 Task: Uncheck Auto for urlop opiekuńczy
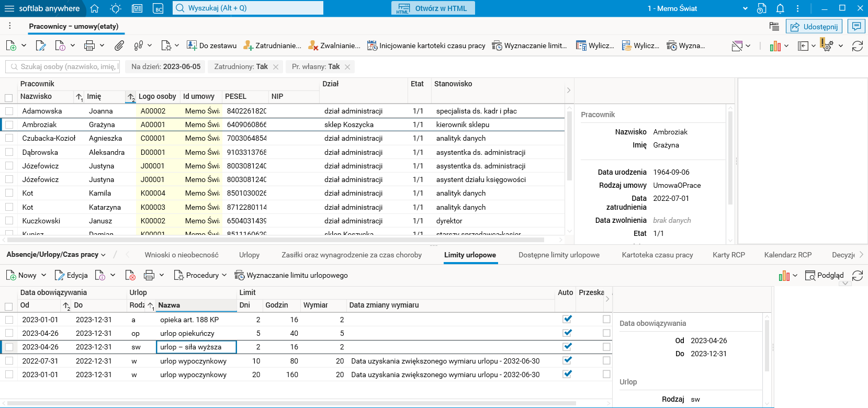click(x=567, y=333)
